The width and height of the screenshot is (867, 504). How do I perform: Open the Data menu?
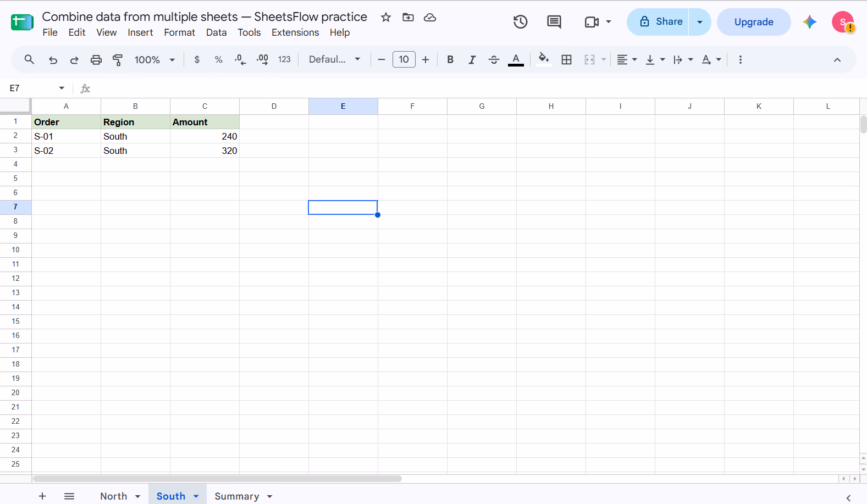click(216, 32)
